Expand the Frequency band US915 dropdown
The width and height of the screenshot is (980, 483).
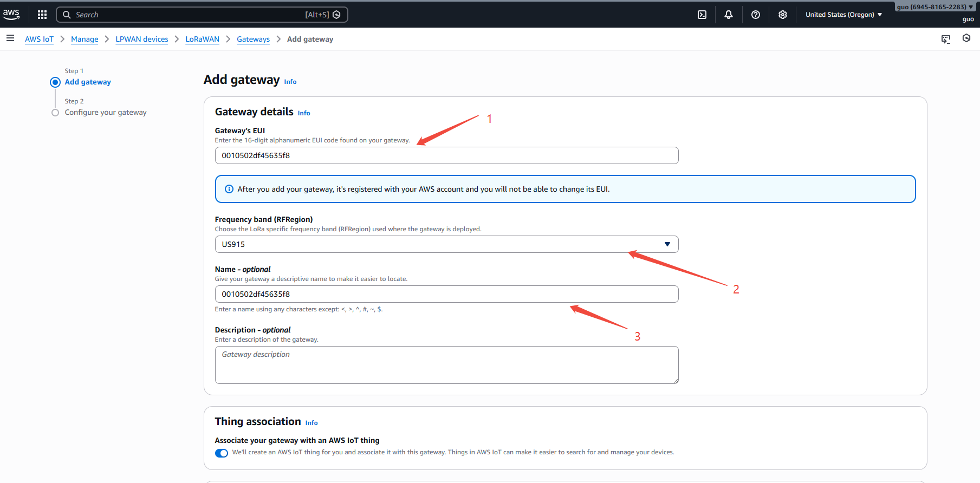[x=446, y=244]
